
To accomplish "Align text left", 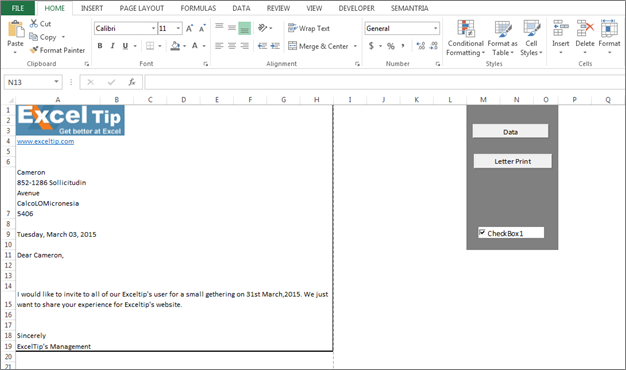I will coord(219,46).
